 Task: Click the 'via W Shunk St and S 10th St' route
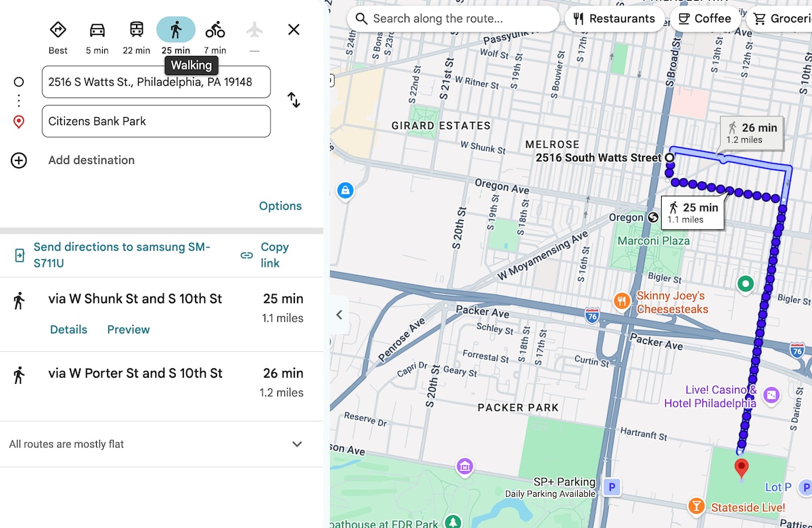[x=162, y=314]
